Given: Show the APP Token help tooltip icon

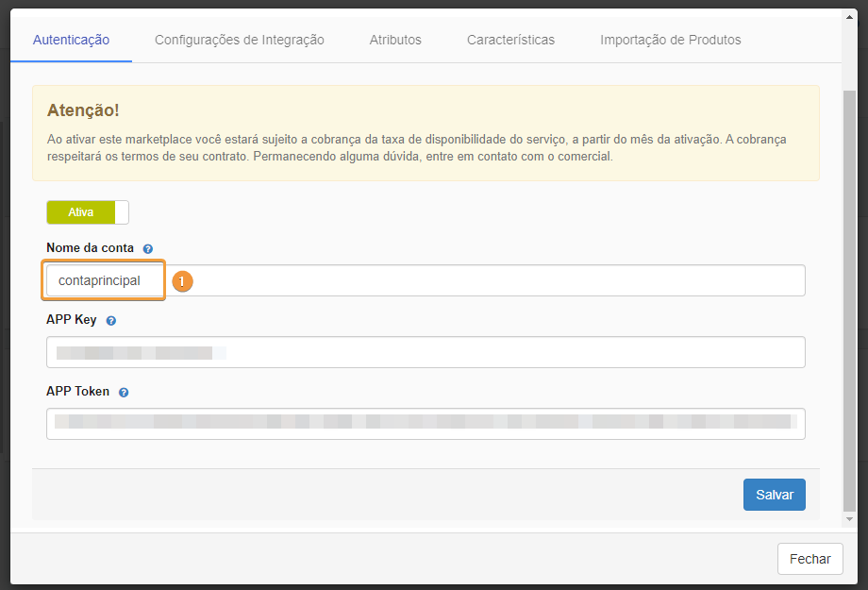Looking at the screenshot, I should pyautogui.click(x=124, y=392).
